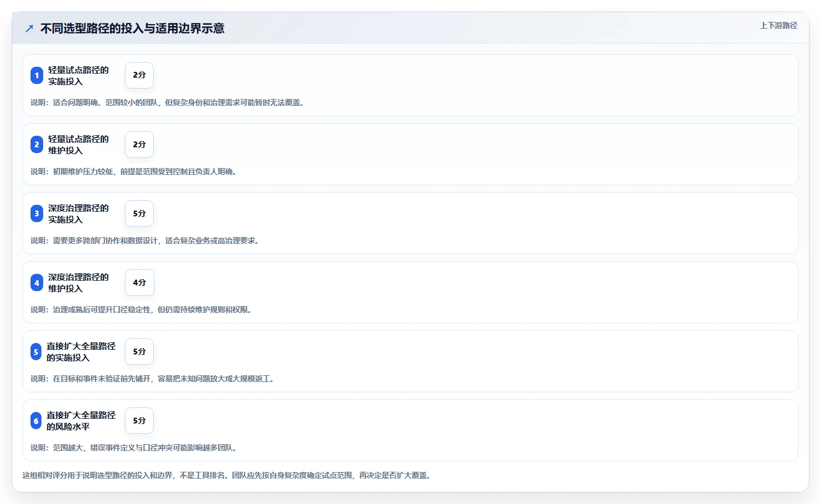Select the 轻量试点路径的实施投入 heading
Image resolution: width=821 pixels, height=504 pixels.
78,75
